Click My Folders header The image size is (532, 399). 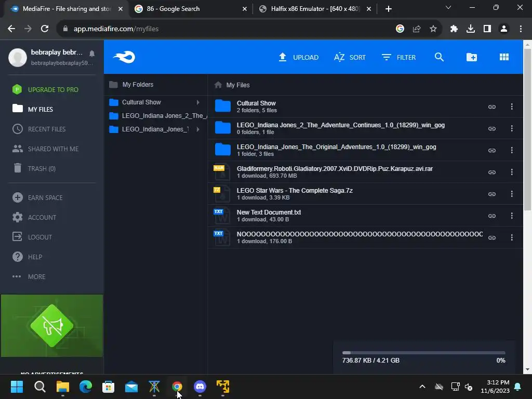tap(131, 85)
